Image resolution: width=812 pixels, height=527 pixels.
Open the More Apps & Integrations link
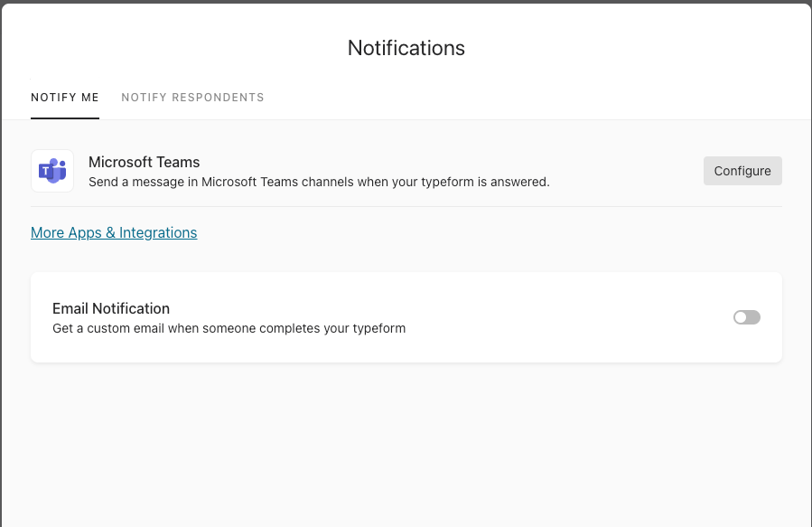click(114, 232)
